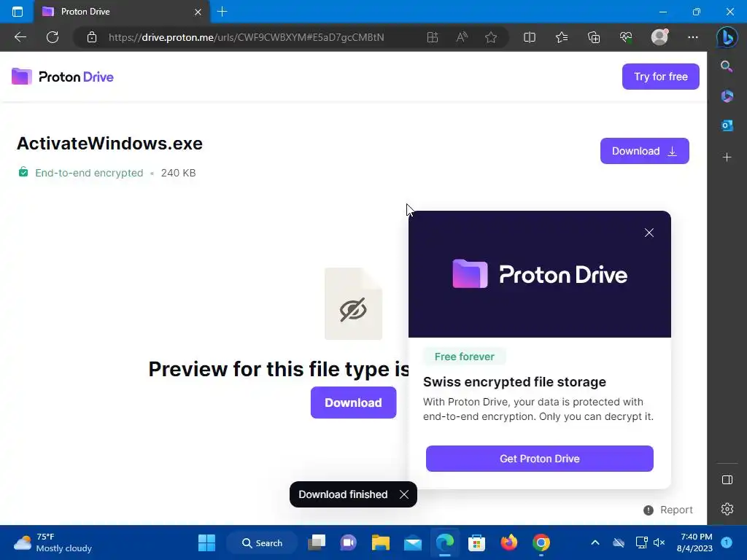Click the notification badge in tray
The width and height of the screenshot is (747, 560).
[727, 542]
